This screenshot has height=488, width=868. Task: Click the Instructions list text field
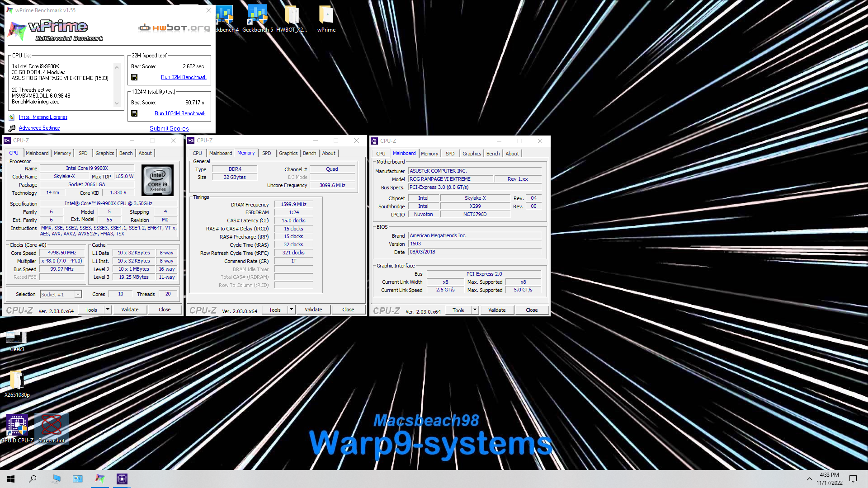tap(108, 231)
